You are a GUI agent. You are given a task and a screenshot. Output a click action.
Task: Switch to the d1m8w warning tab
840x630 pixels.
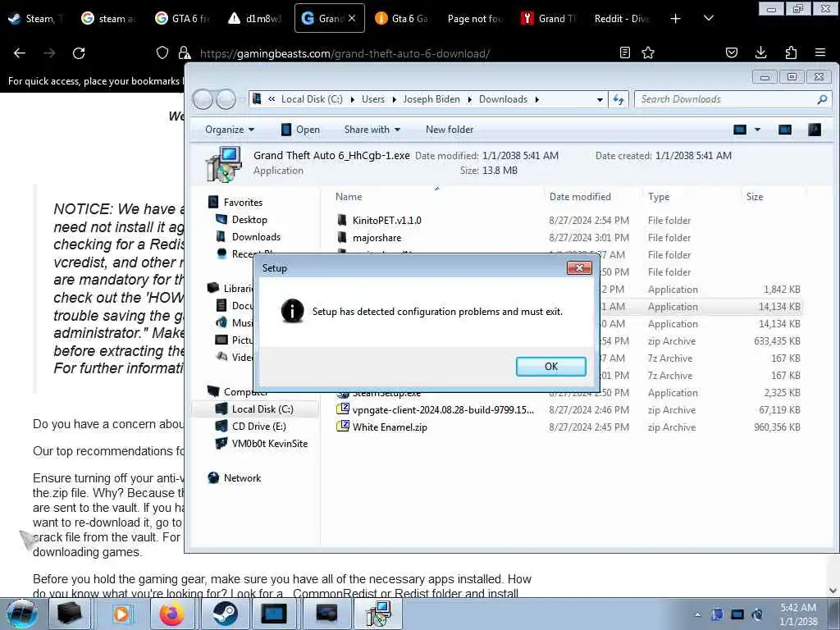click(256, 19)
